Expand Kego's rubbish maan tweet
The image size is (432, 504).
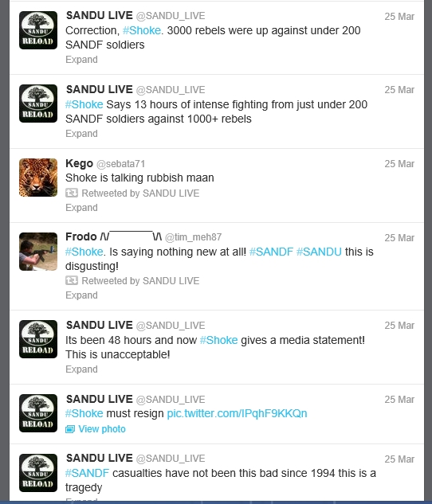(81, 208)
